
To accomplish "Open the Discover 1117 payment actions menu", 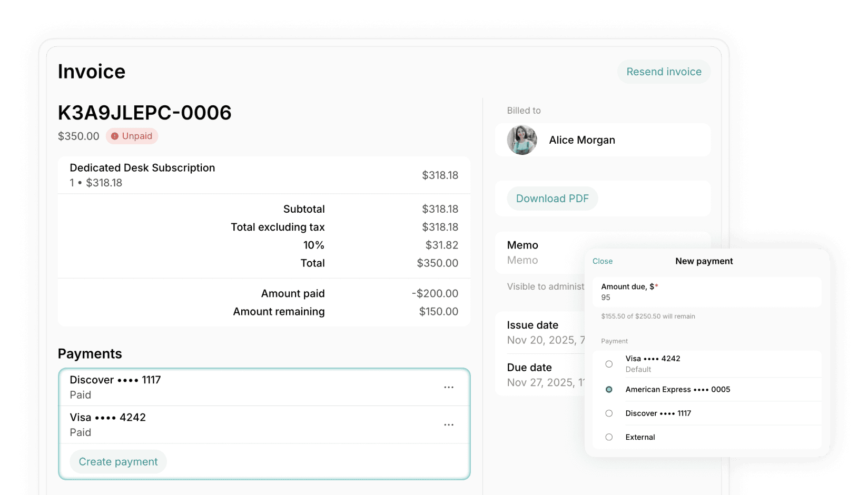I will click(x=449, y=387).
